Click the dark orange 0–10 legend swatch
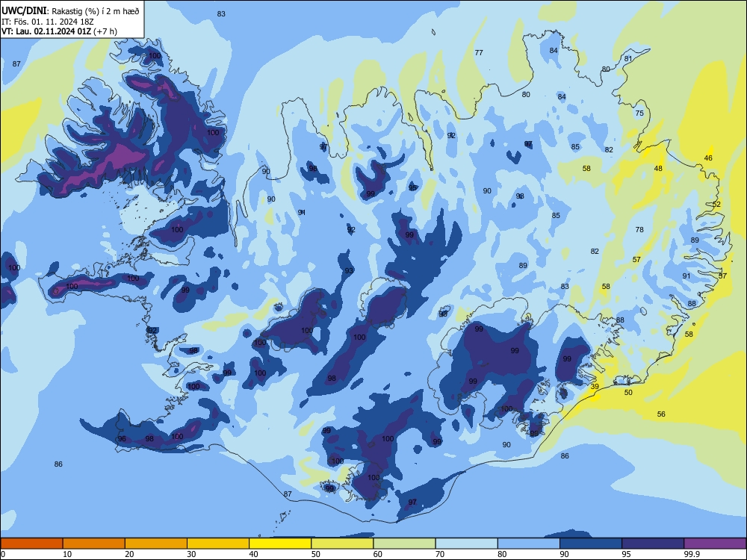The height and width of the screenshot is (560, 747). pos(31,544)
